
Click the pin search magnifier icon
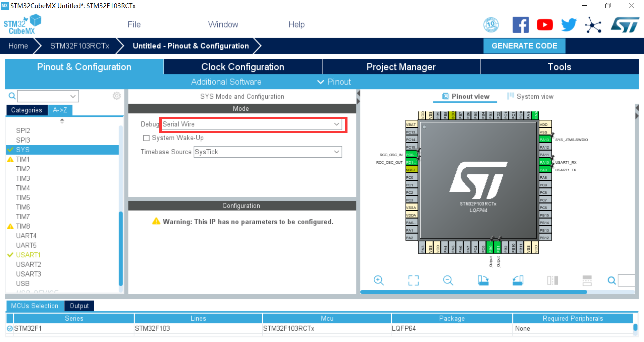click(612, 280)
